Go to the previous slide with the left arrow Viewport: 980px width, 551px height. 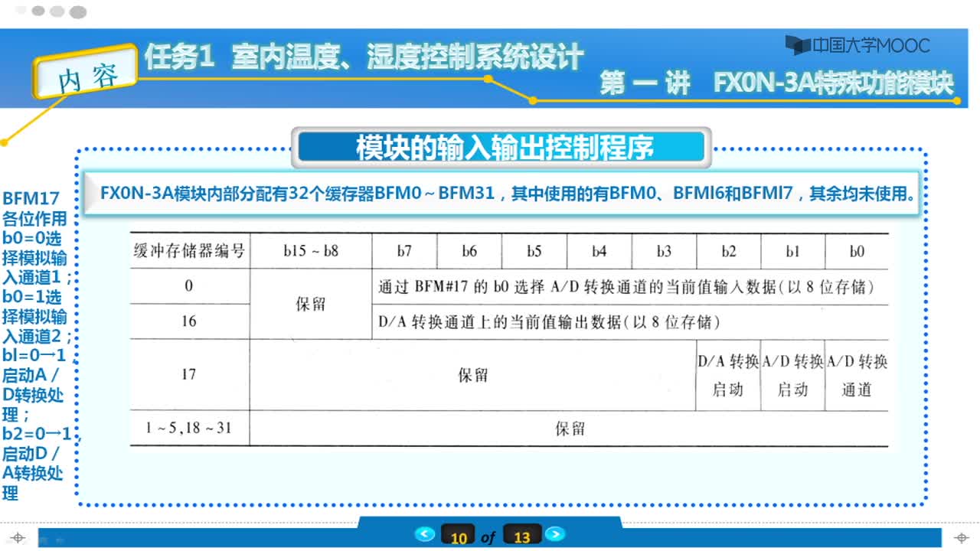pos(425,534)
